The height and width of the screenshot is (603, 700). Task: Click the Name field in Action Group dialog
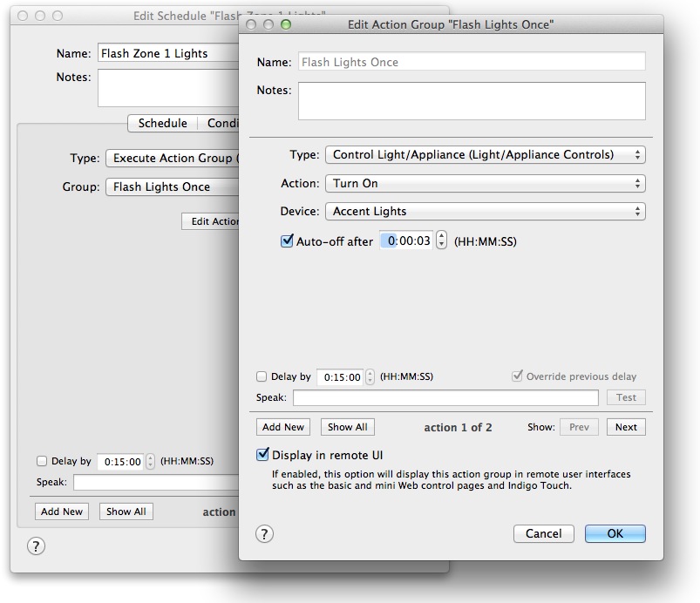472,62
